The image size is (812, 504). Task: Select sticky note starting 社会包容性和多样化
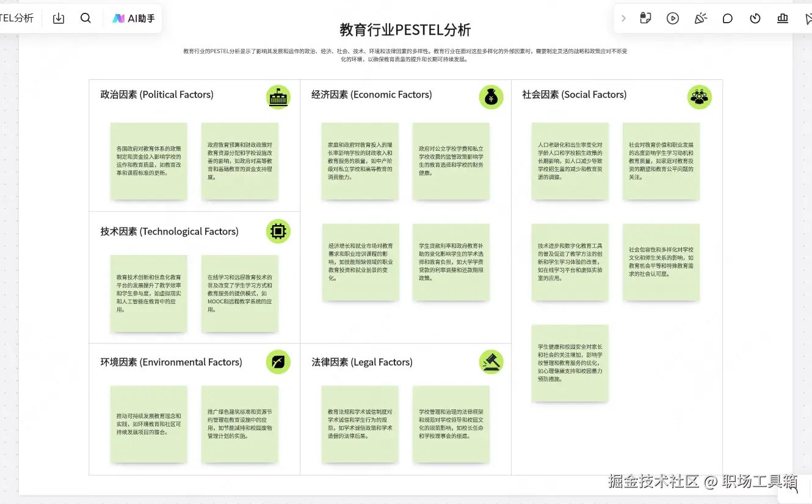click(661, 262)
